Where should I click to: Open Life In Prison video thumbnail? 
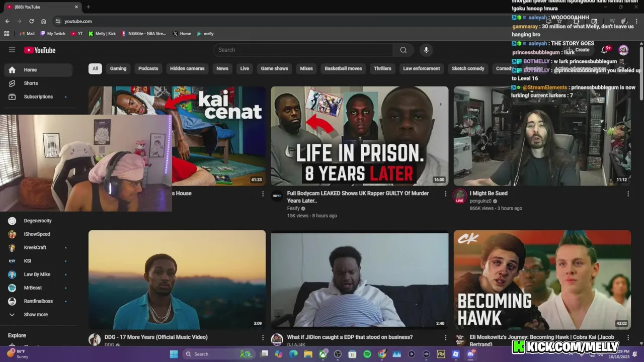click(359, 136)
